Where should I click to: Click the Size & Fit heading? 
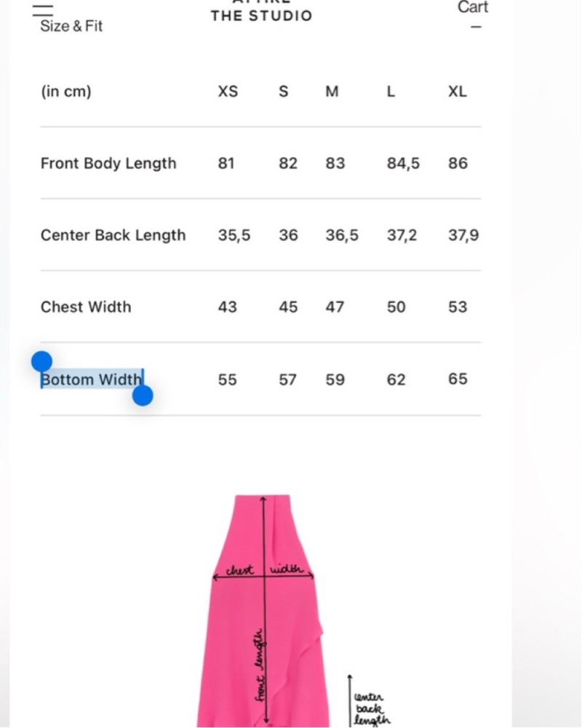pos(71,26)
